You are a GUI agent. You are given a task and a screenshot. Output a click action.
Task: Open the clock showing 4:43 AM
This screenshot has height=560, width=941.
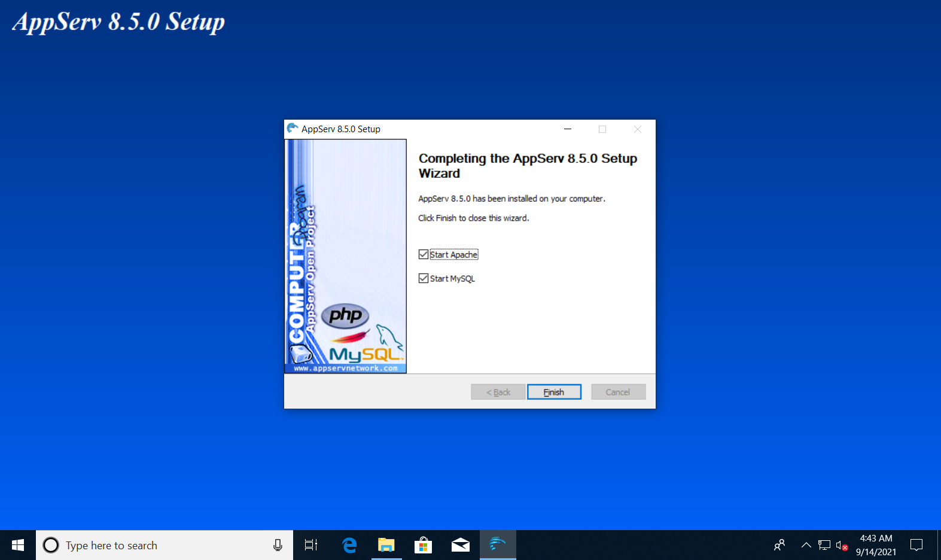pyautogui.click(x=876, y=545)
